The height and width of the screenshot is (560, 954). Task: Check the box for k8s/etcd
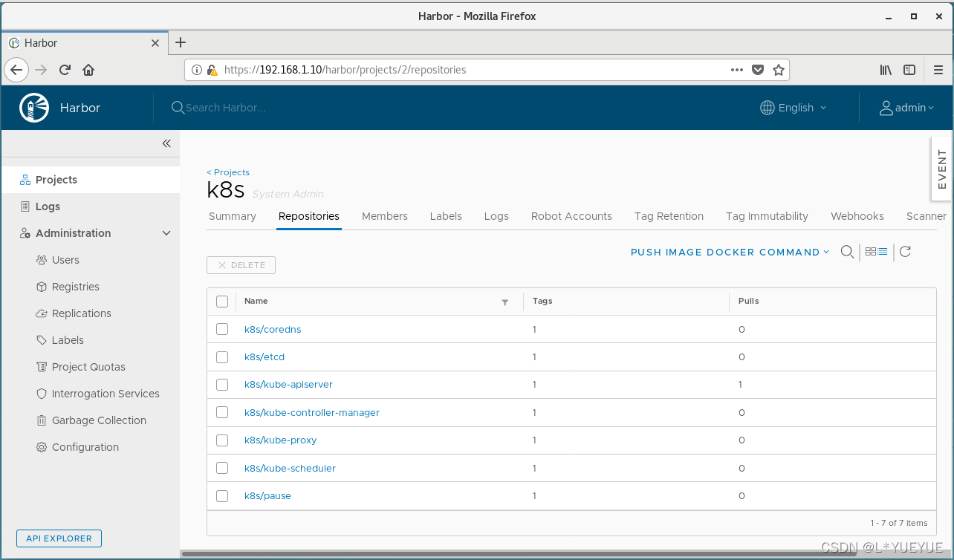pyautogui.click(x=222, y=357)
